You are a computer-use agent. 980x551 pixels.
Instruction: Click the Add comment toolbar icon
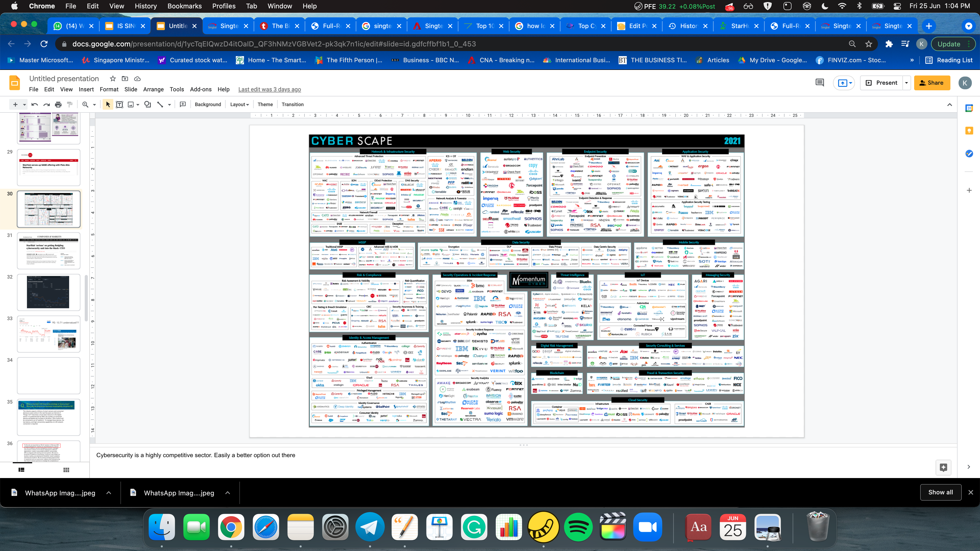pos(183,104)
